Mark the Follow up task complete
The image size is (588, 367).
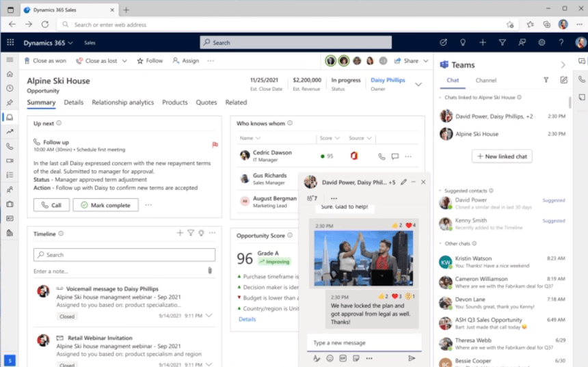(x=105, y=205)
